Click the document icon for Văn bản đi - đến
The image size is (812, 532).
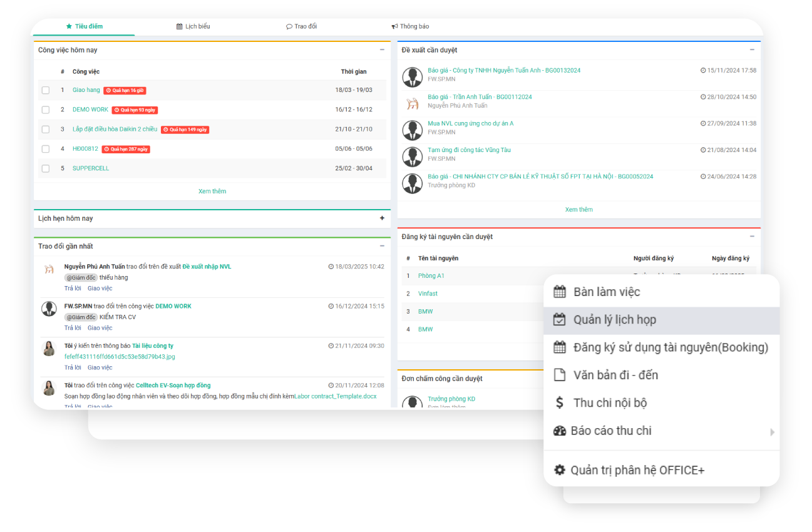[560, 375]
